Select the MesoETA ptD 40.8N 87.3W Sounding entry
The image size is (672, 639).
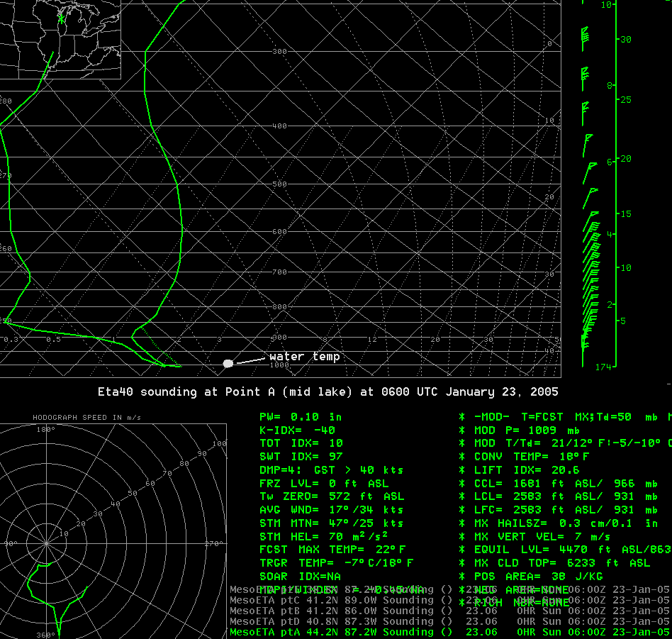[x=340, y=621]
